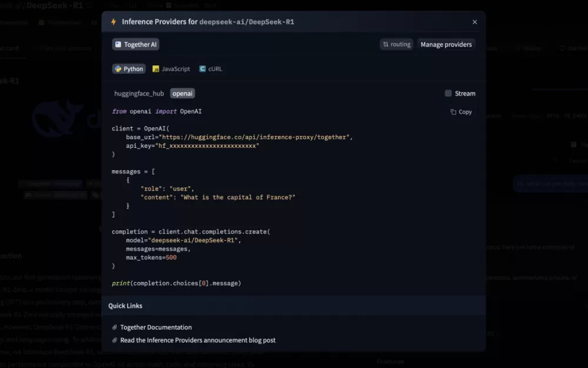Click the api_key "hf_xxxx" placeholder value
Screen dimensions: 588x368
point(207,145)
